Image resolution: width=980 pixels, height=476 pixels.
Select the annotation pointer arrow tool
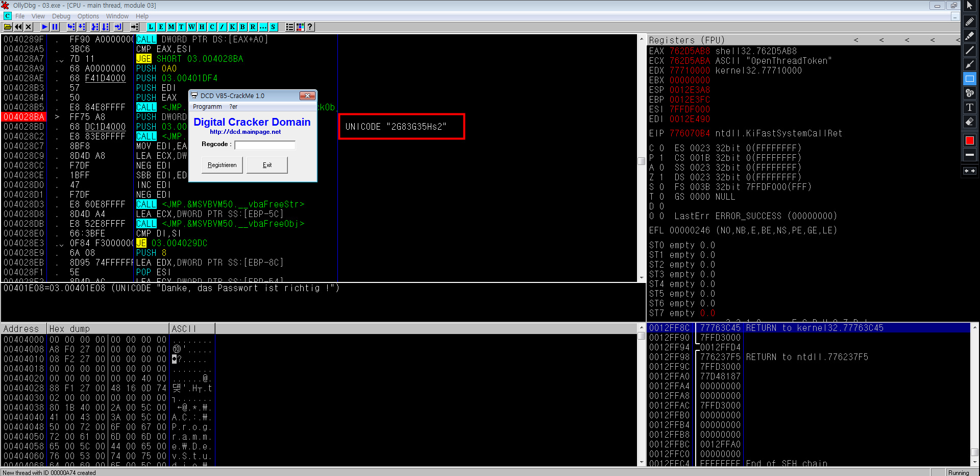coord(970,6)
